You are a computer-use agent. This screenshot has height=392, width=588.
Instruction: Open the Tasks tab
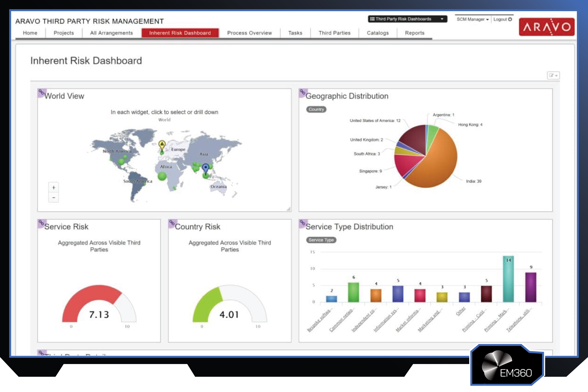click(x=295, y=33)
